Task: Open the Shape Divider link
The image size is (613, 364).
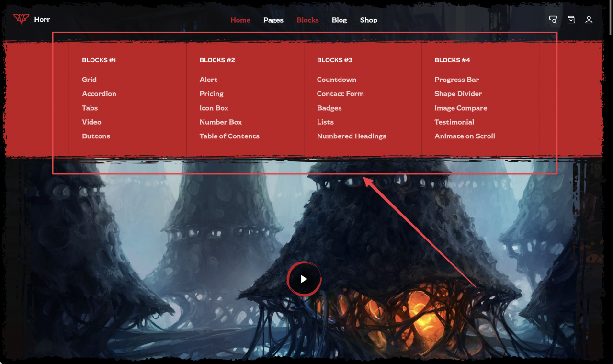Action: (458, 94)
